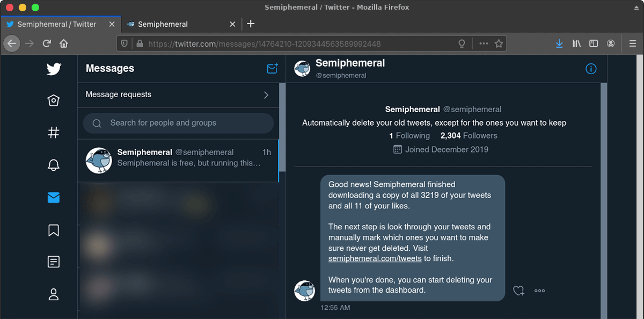The height and width of the screenshot is (319, 644).
Task: Open Home from the sidebar house icon
Action: [x=54, y=101]
